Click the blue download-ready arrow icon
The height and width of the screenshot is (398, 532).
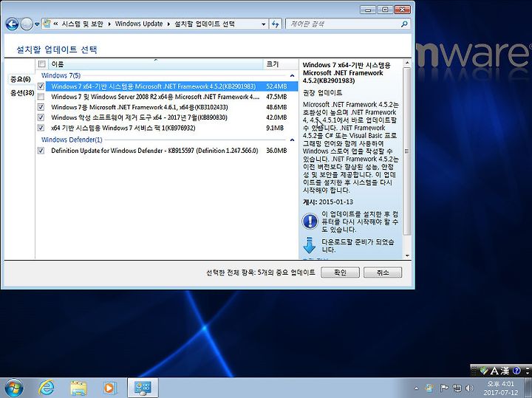(x=309, y=245)
